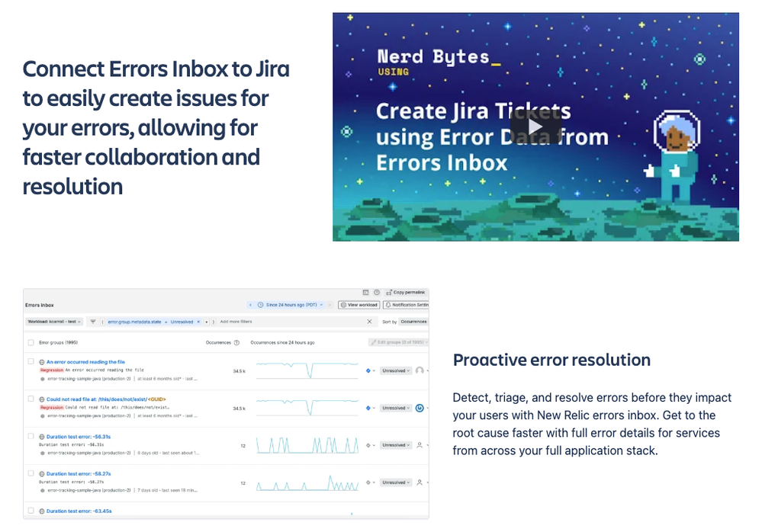Screen dimensions: 762x532
Task: Check box for 'Duration test error: -58.27s'
Action: click(x=31, y=473)
